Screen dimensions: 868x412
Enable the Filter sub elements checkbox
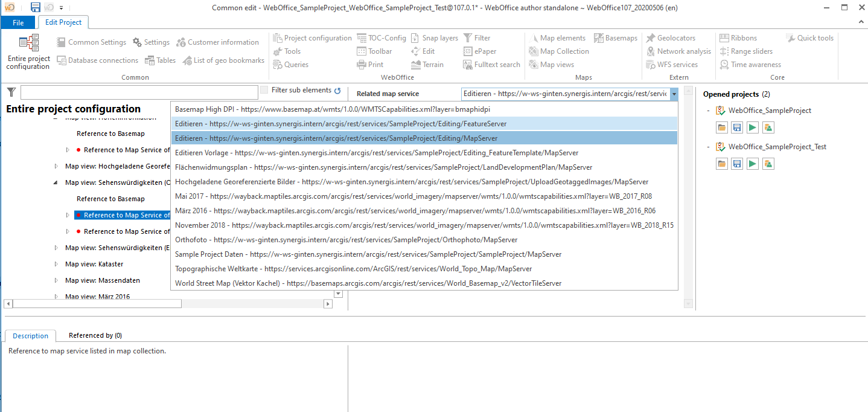click(x=264, y=89)
